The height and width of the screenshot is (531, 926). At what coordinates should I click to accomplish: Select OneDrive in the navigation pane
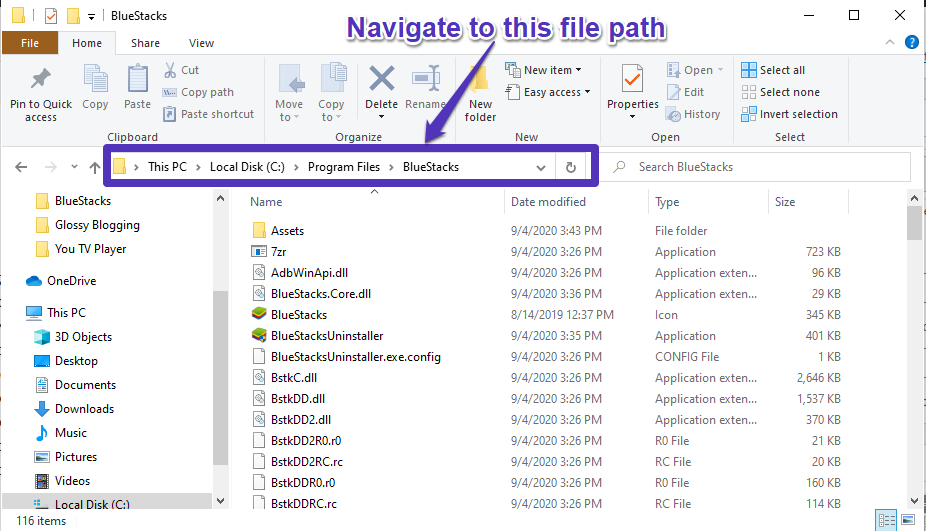(61, 281)
